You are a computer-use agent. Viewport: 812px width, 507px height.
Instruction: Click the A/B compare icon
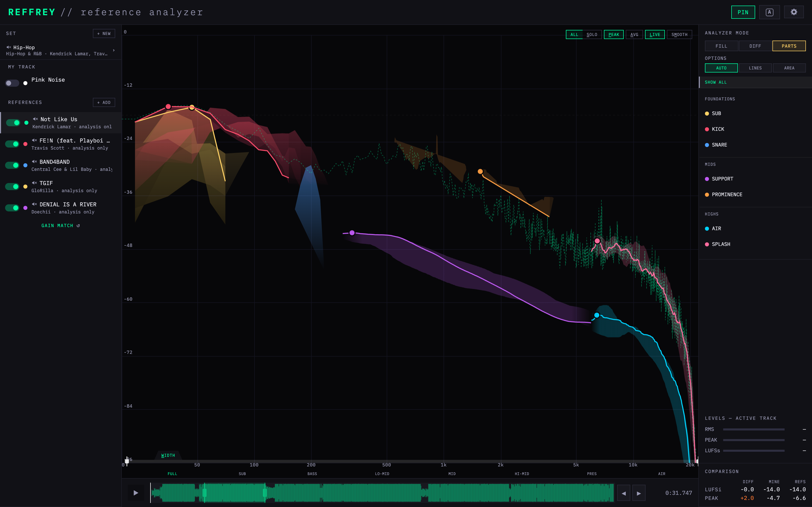pos(769,12)
